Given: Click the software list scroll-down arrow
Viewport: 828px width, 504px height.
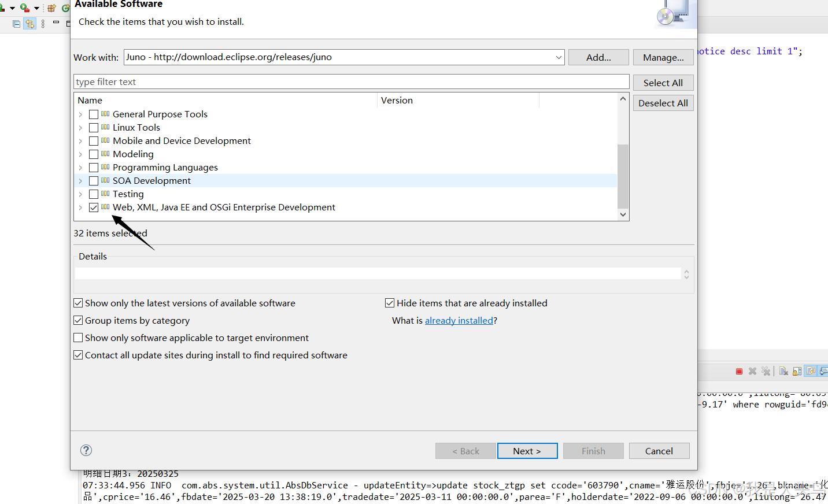Looking at the screenshot, I should pos(623,214).
